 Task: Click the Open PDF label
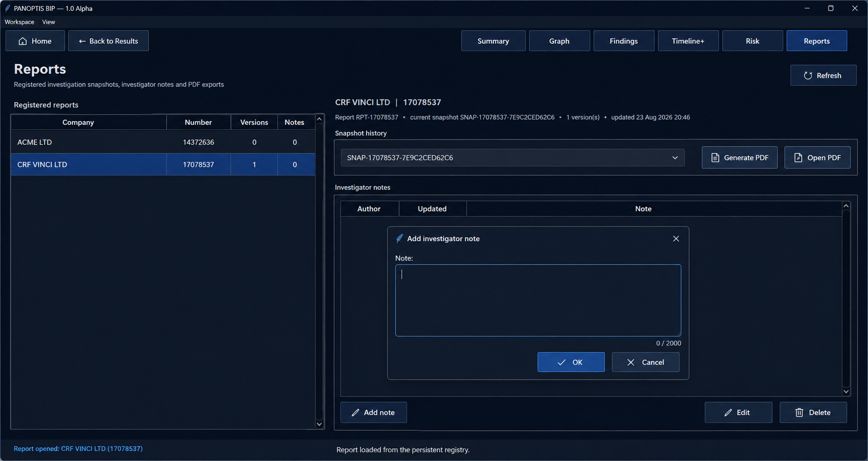tap(824, 158)
